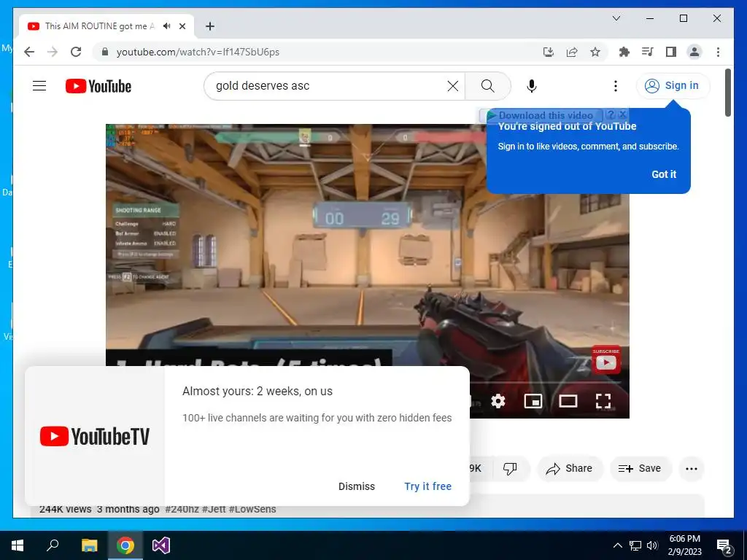Image resolution: width=747 pixels, height=560 pixels.
Task: Mute the tab via speaker icon
Action: [x=166, y=26]
